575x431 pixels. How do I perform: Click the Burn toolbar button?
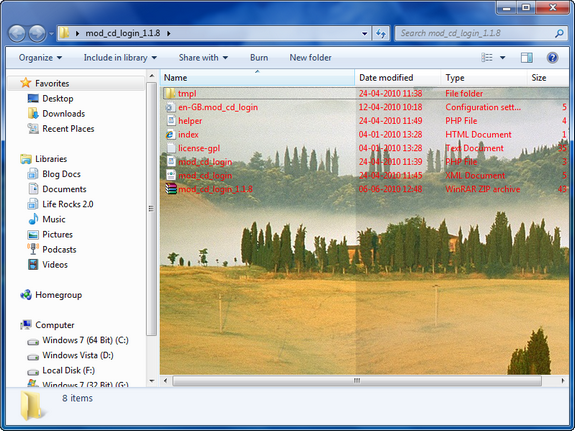[x=259, y=58]
